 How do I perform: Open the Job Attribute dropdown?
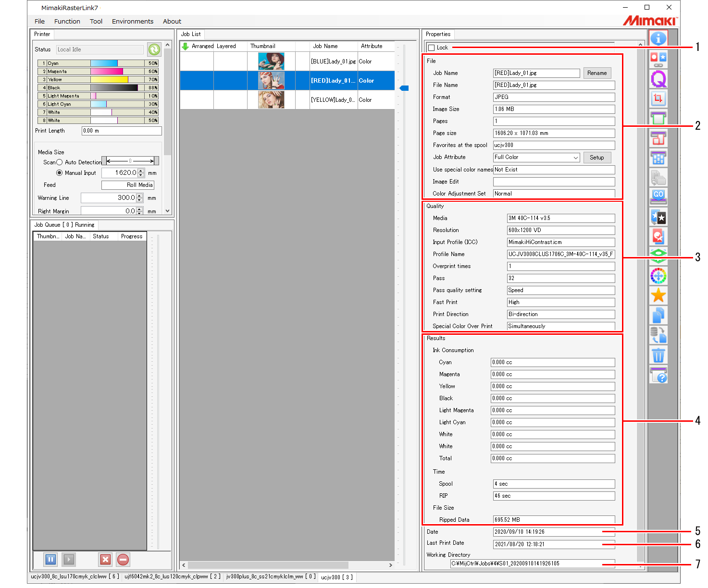(x=575, y=157)
